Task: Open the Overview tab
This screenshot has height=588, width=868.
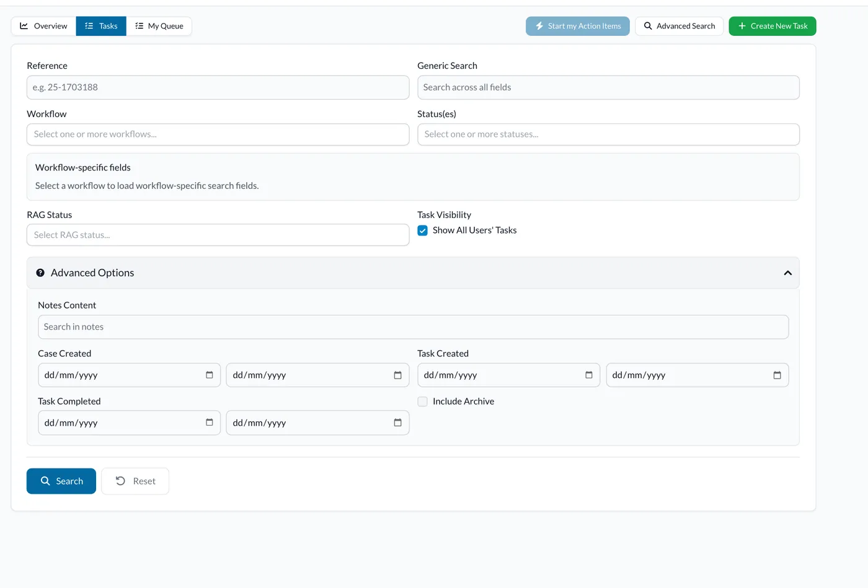Action: 43,26
